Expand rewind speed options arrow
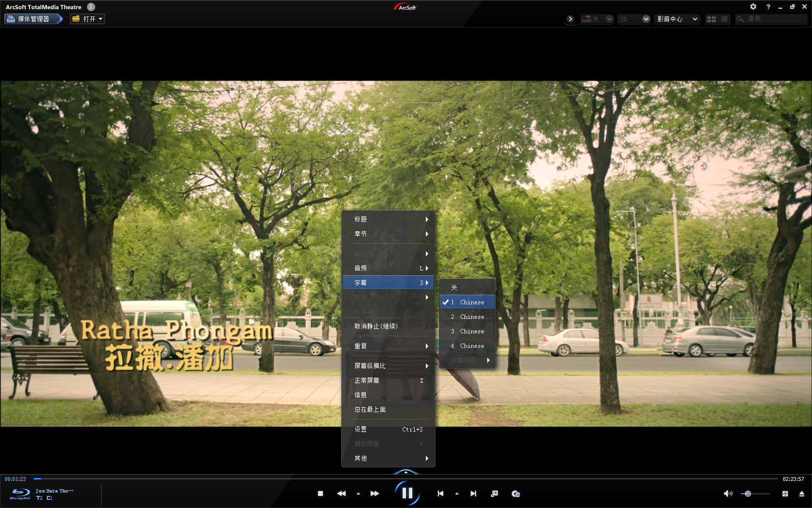Screen dimensions: 812x508 358,494
